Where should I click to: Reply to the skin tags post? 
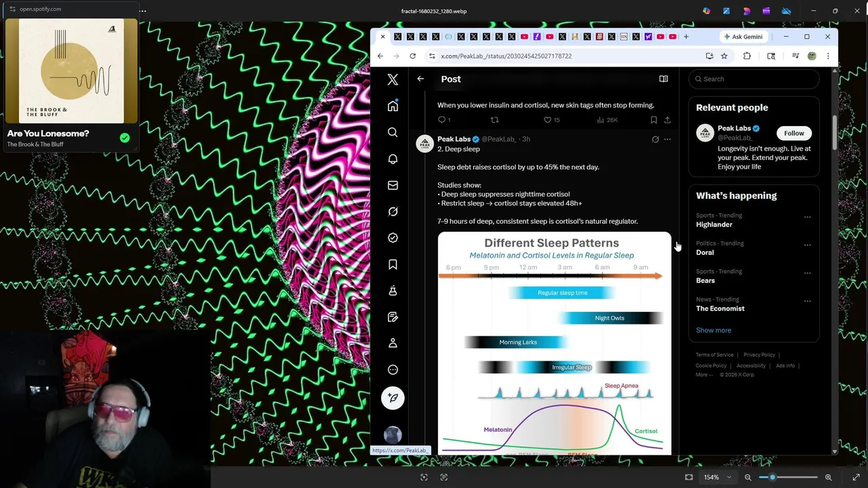pyautogui.click(x=443, y=120)
